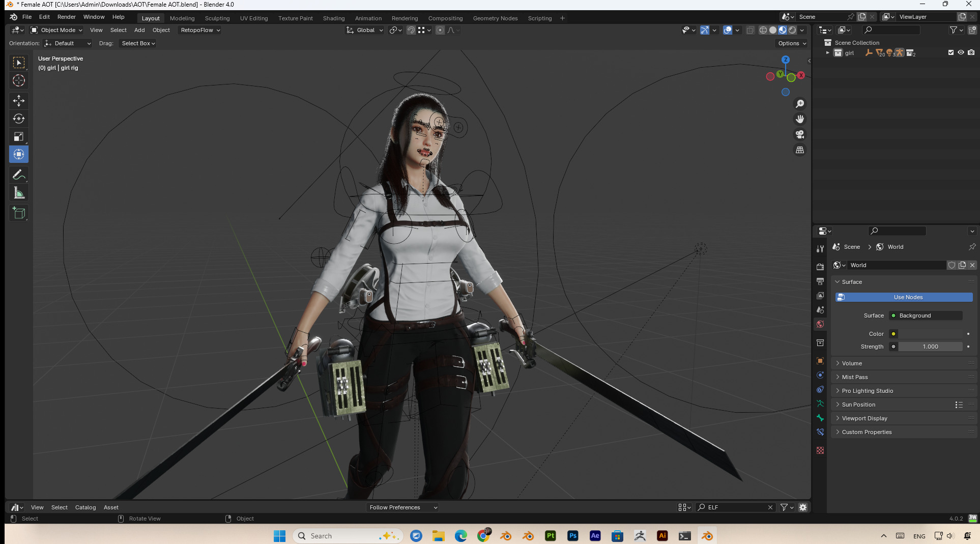
Task: Hide girl collection with the eye icon
Action: click(961, 52)
